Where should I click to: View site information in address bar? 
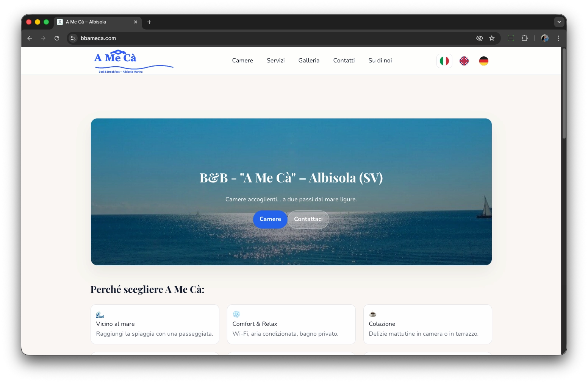click(73, 38)
